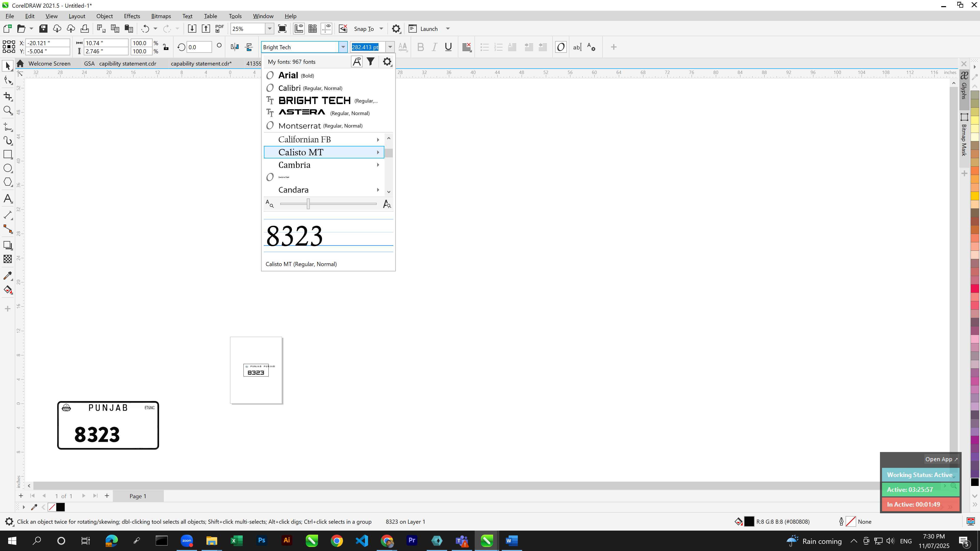
Task: Click the Save icon in toolbar
Action: click(43, 29)
